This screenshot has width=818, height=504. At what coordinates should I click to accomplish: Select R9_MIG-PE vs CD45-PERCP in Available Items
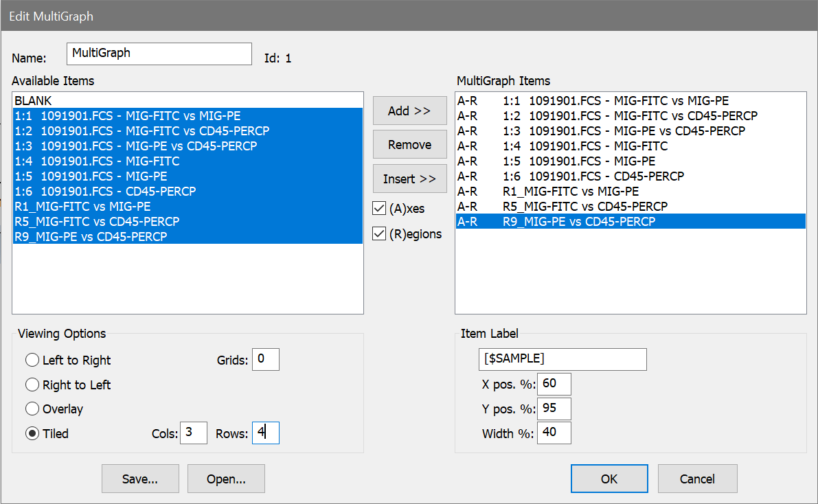pos(188,237)
